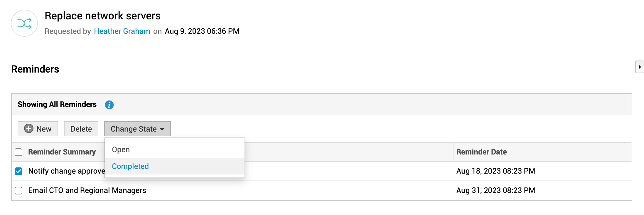Click the Aug 31, 2023 reminder date

coord(495,190)
